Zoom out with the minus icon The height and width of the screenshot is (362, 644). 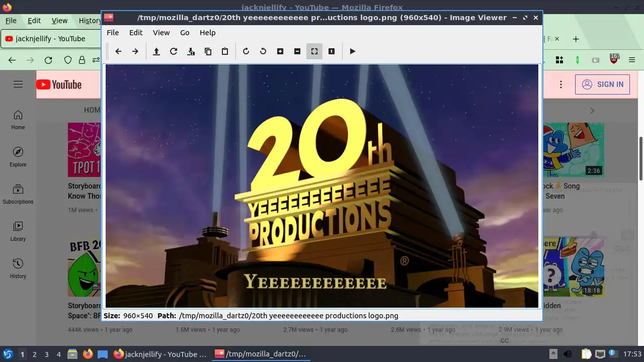[297, 51]
